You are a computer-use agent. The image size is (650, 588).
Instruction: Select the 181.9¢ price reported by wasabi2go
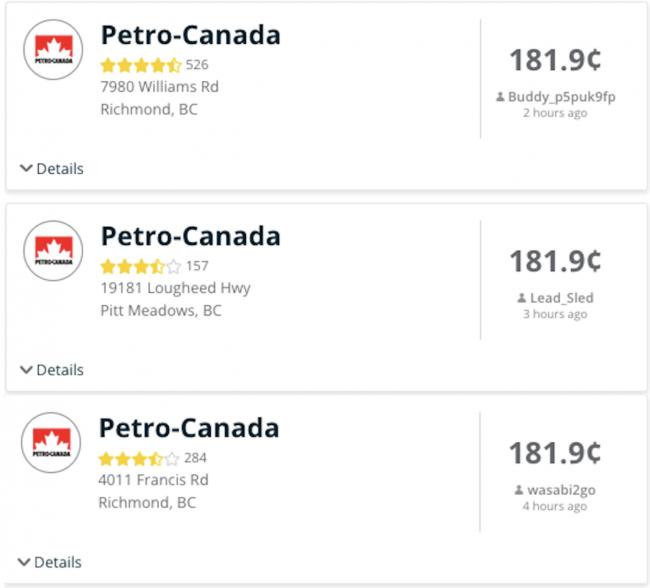pos(555,453)
